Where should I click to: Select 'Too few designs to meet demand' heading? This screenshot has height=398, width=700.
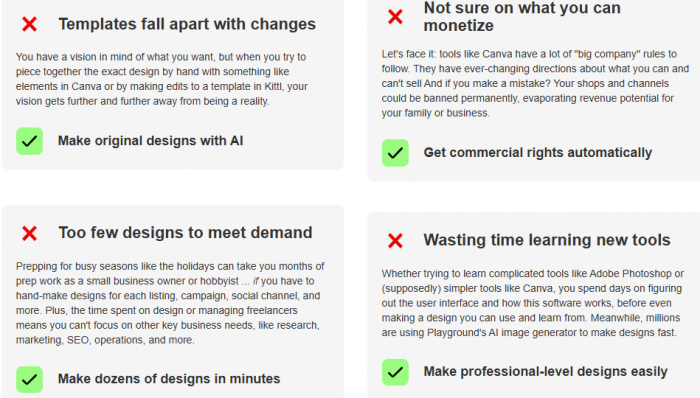[185, 232]
